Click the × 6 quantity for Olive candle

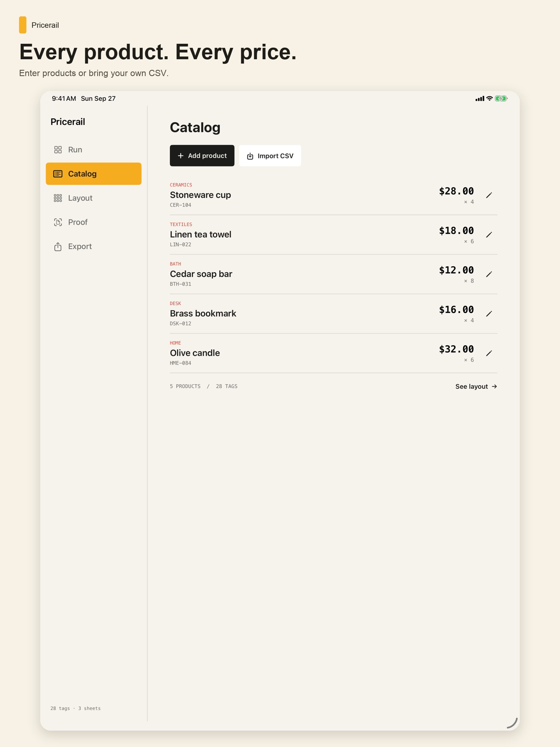click(x=469, y=360)
